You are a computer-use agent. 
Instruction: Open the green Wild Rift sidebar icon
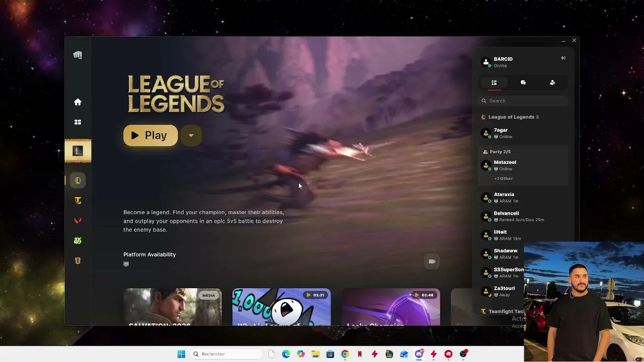point(77,241)
